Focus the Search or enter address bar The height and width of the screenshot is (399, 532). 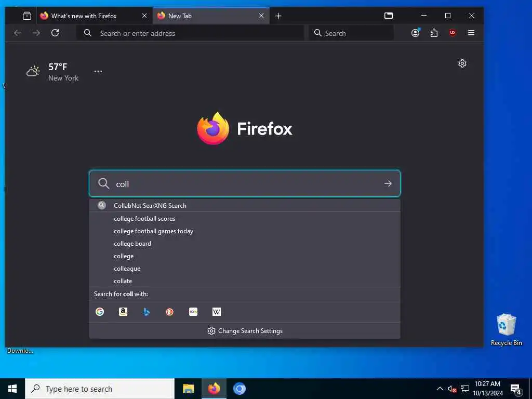coord(190,33)
